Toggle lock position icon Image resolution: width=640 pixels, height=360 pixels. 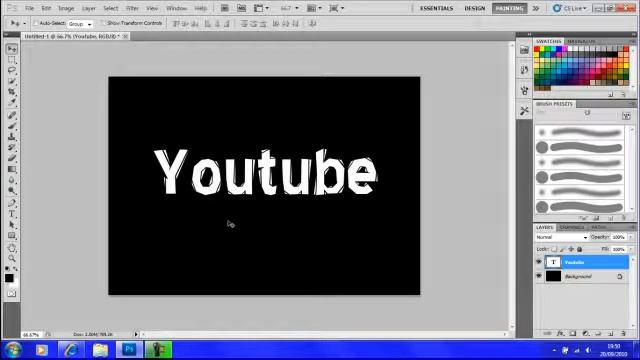pyautogui.click(x=571, y=249)
